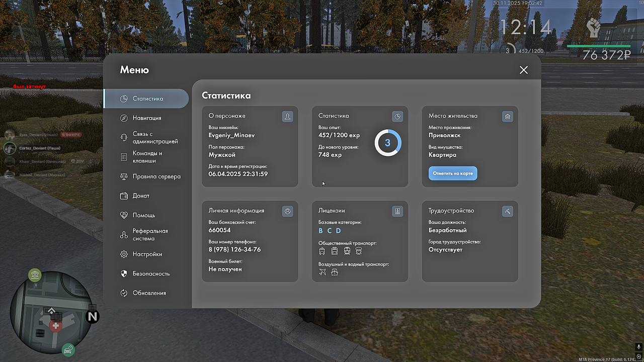
Task: Click the driver cap license icon
Action: [359, 250]
